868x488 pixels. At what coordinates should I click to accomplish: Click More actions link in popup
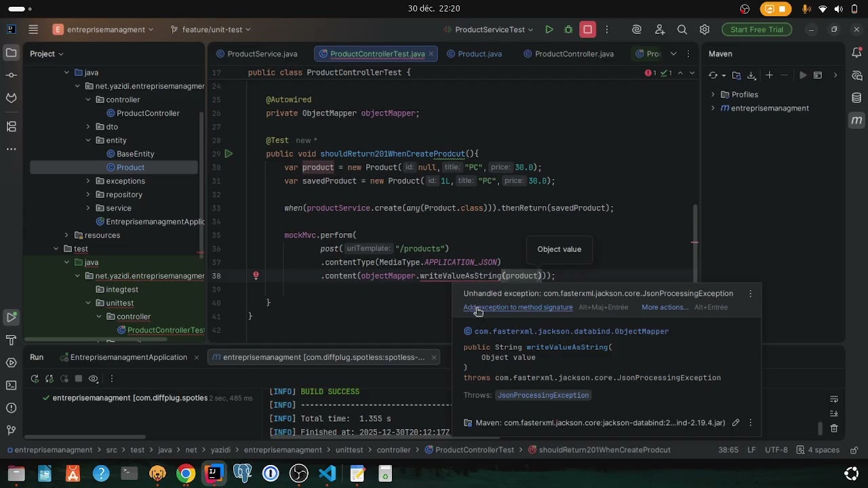tap(665, 307)
